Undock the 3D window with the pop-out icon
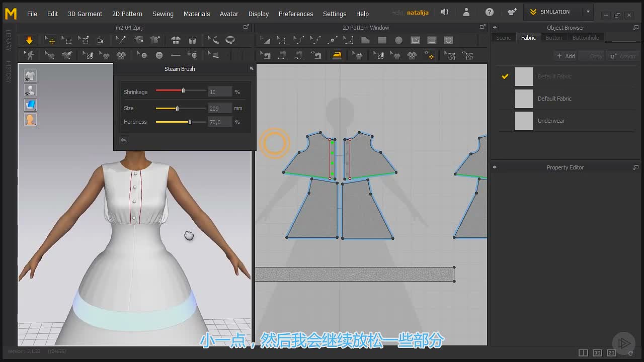This screenshot has width=644, height=362. [x=246, y=27]
